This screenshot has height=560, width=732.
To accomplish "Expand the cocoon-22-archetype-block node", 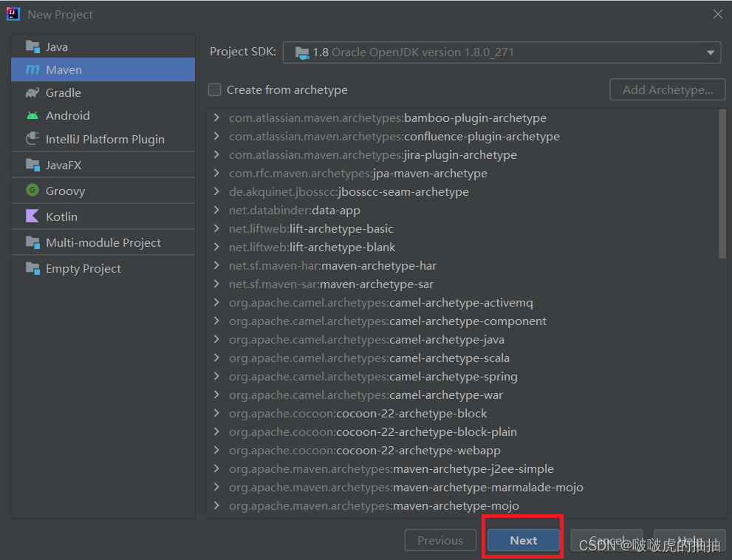I will 216,413.
